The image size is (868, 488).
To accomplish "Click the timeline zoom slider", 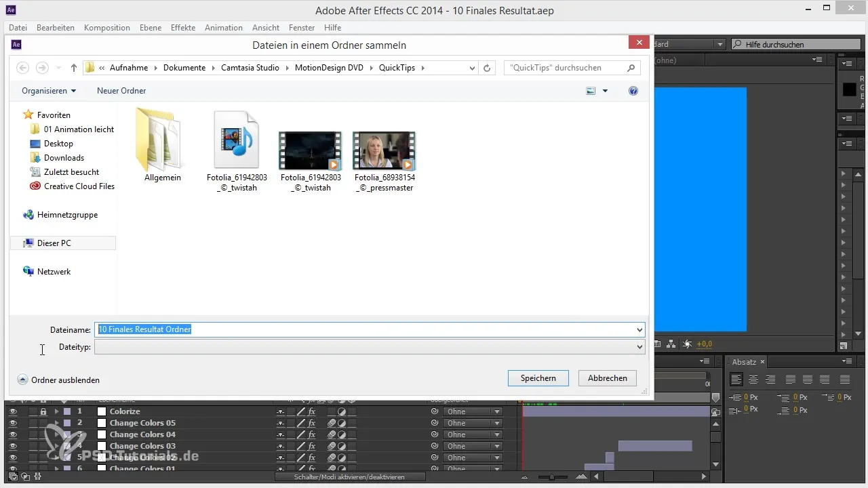I will (553, 477).
